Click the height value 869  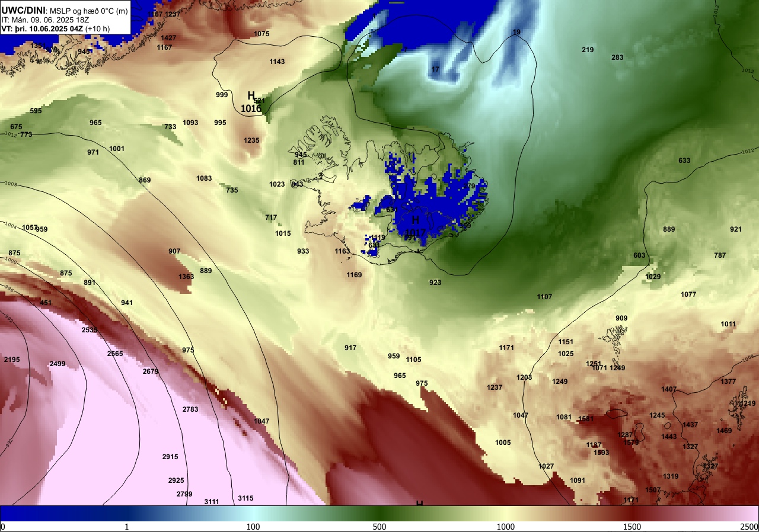145,180
